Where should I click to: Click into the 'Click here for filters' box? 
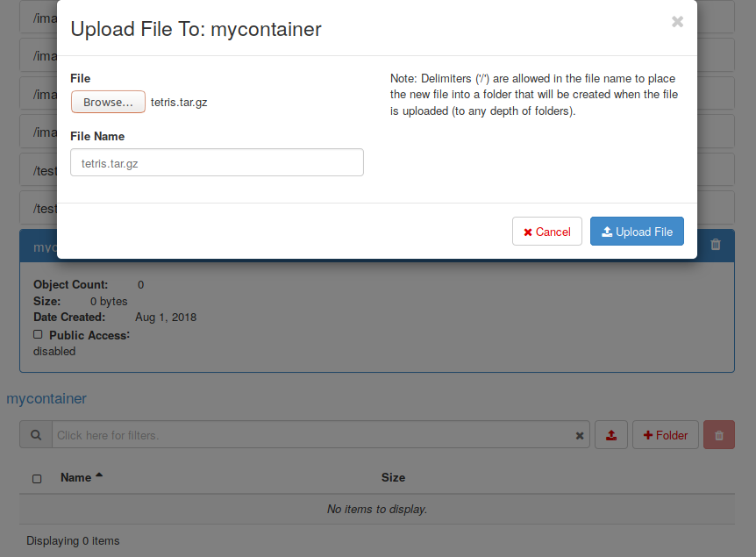(311, 435)
